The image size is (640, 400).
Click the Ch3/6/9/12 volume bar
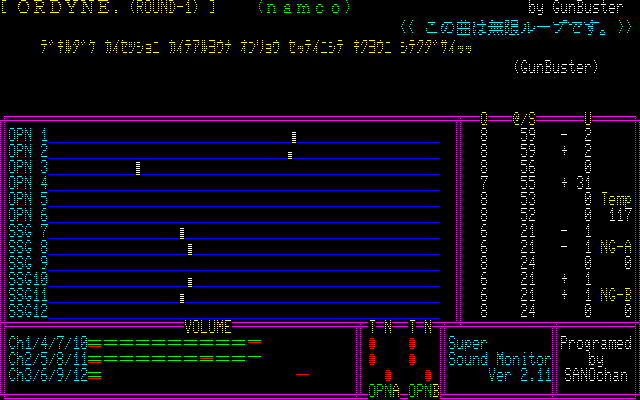coord(95,375)
